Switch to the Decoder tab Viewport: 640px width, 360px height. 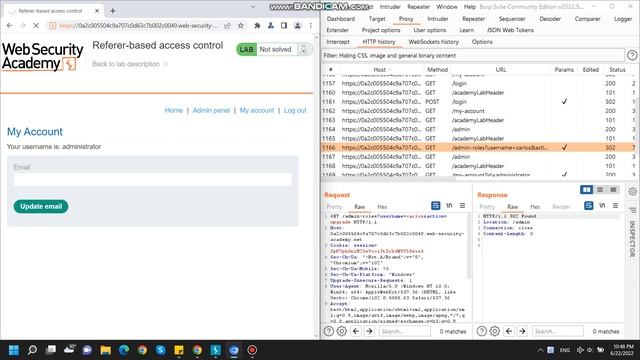pyautogui.click(x=550, y=19)
